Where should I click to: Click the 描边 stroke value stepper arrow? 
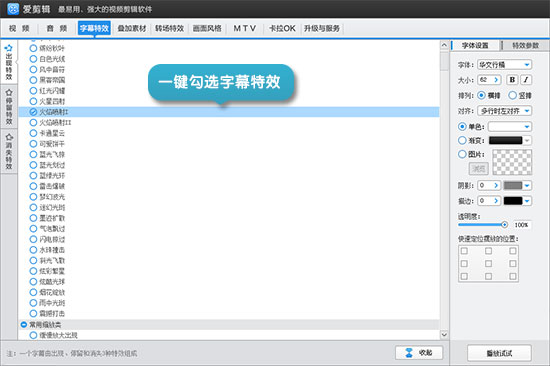pyautogui.click(x=496, y=201)
